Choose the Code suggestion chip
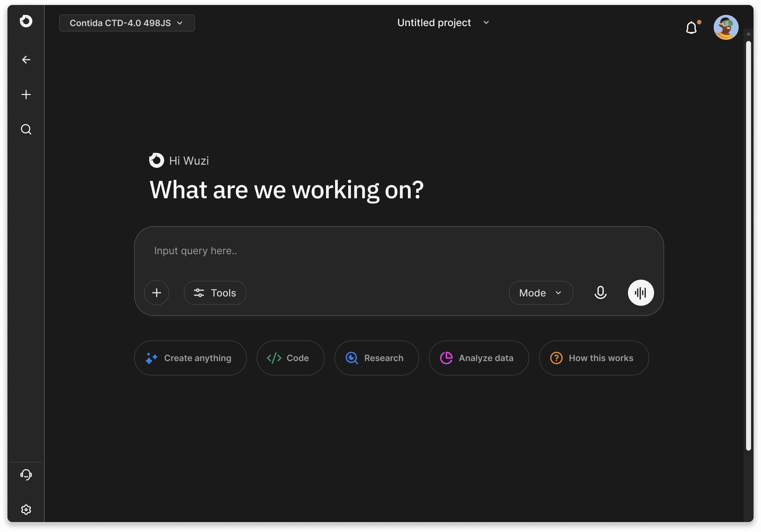The image size is (761, 532). [290, 358]
